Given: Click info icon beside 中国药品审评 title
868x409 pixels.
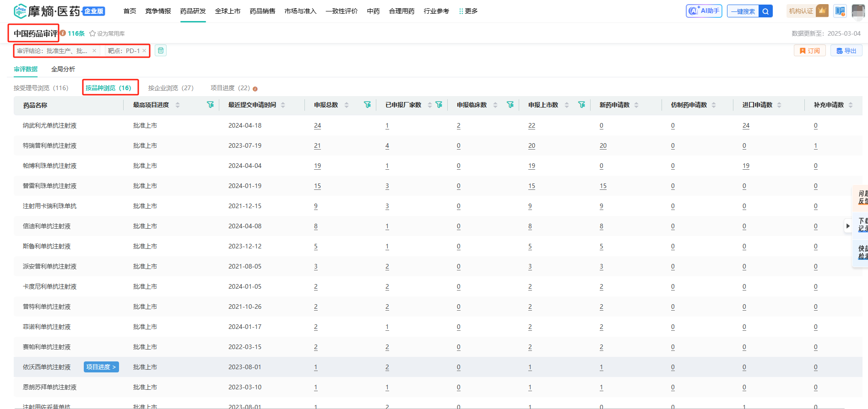Looking at the screenshot, I should [x=63, y=33].
